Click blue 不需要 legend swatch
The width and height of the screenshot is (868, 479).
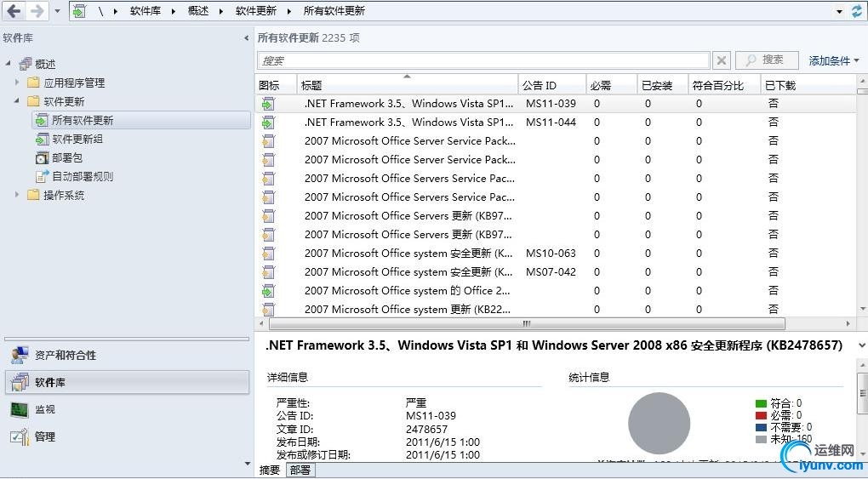(x=761, y=427)
